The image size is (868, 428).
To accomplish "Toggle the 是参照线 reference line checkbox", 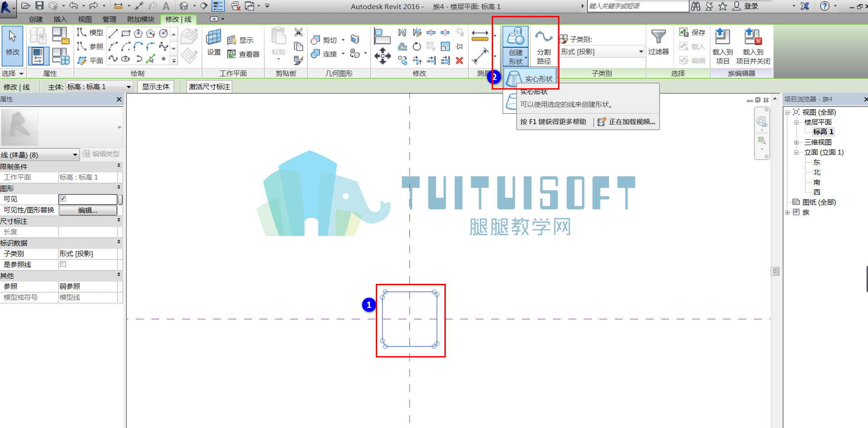I will (63, 264).
